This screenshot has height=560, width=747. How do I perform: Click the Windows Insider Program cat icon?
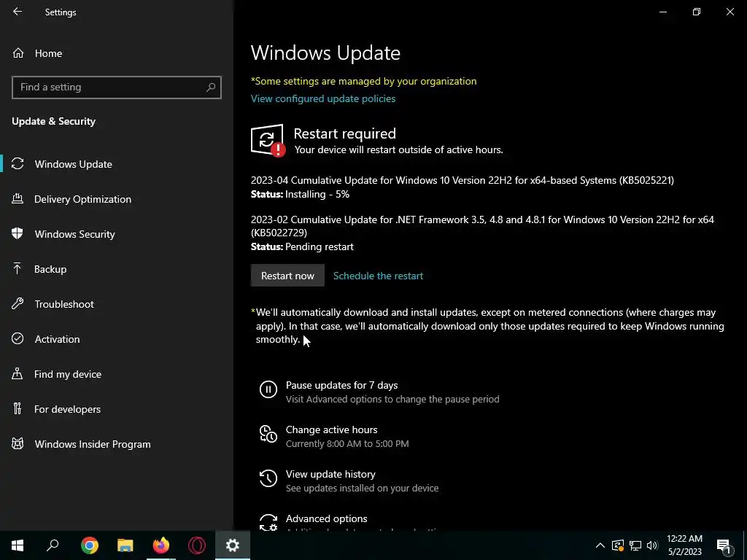[18, 444]
